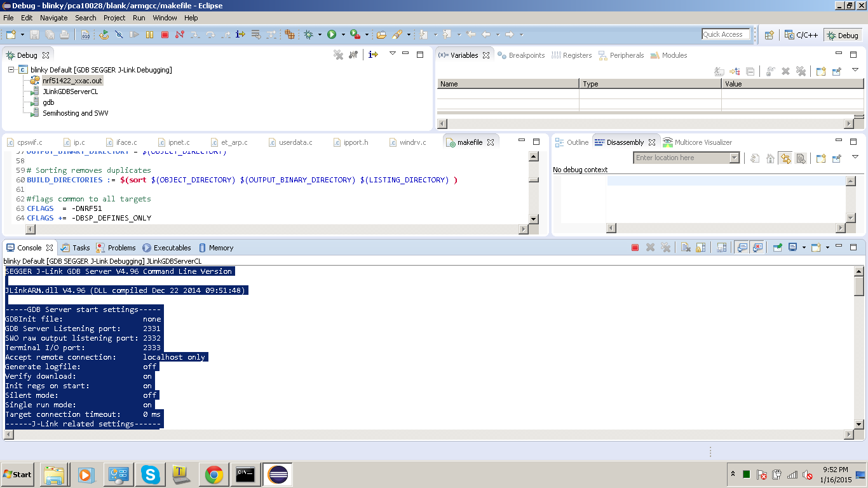Click the Windows Start button

[17, 474]
